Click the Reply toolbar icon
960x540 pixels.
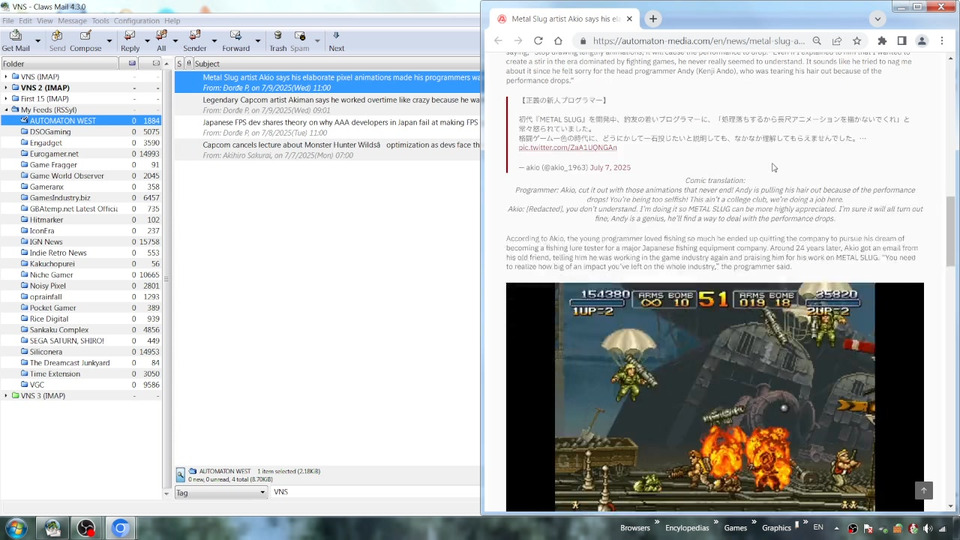[x=130, y=41]
